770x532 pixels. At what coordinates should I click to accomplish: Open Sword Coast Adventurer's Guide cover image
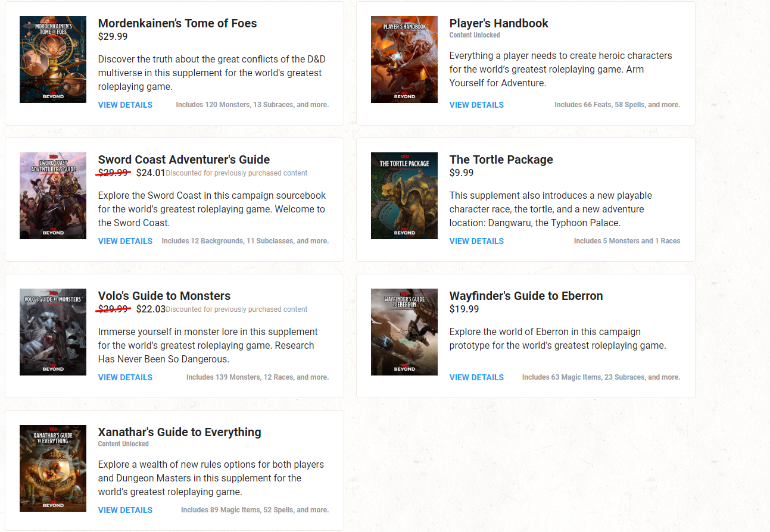click(53, 196)
